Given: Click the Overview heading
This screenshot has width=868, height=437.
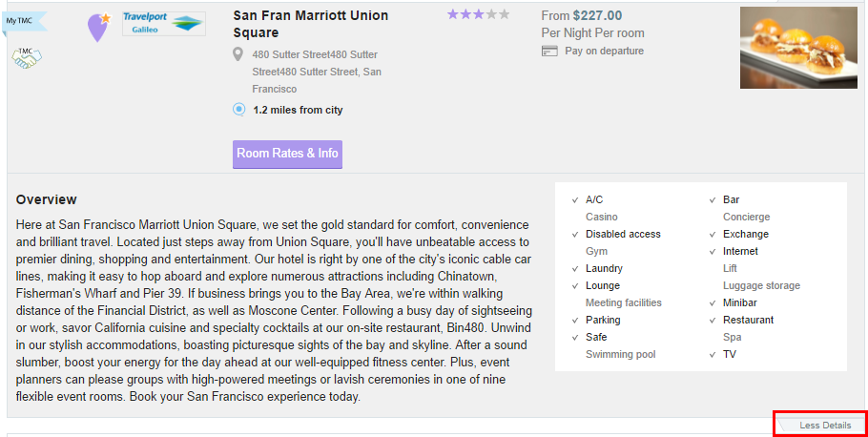Looking at the screenshot, I should click(x=47, y=199).
